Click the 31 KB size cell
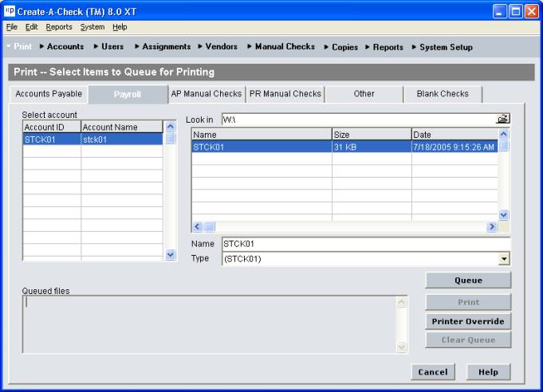The image size is (543, 392). tap(372, 147)
